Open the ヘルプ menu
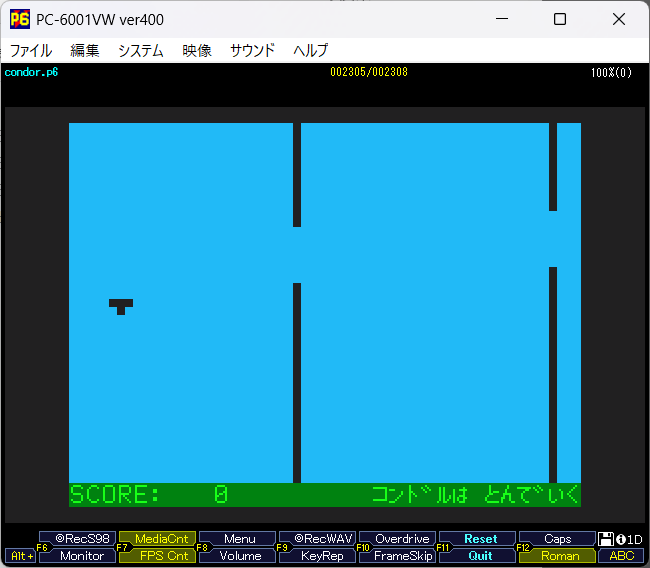The height and width of the screenshot is (568, 650). tap(310, 50)
